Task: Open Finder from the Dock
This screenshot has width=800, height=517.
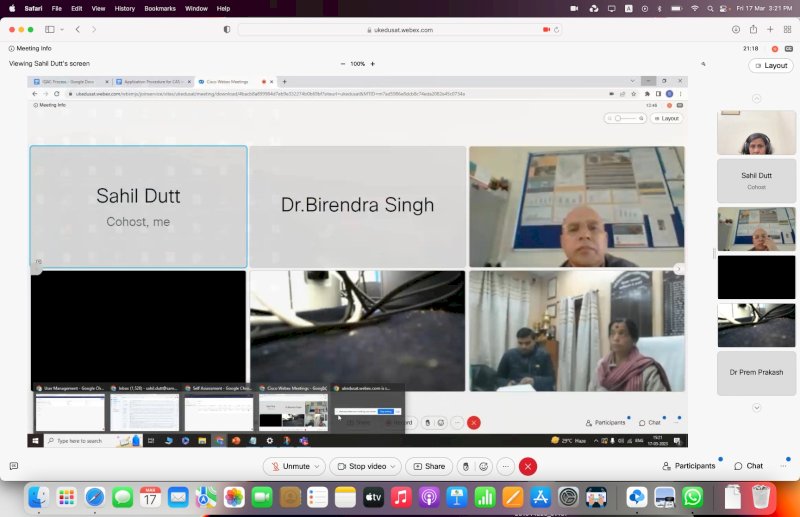Action: (x=39, y=497)
